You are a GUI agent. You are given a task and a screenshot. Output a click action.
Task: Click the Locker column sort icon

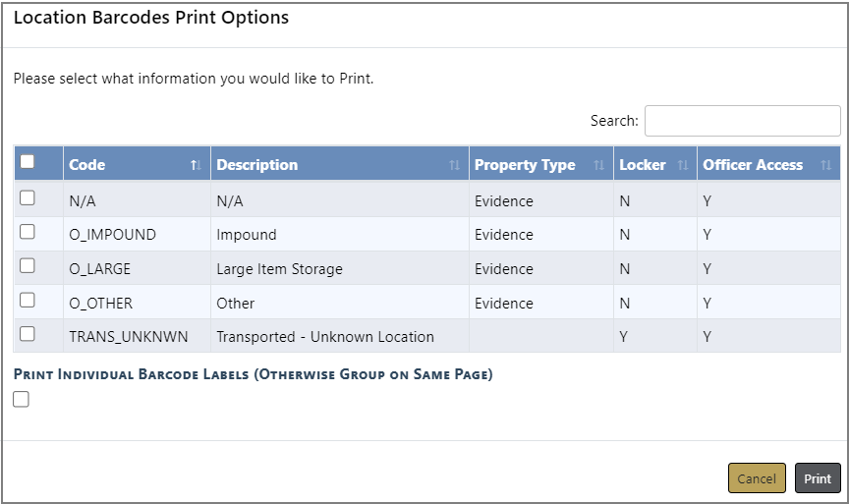[683, 165]
